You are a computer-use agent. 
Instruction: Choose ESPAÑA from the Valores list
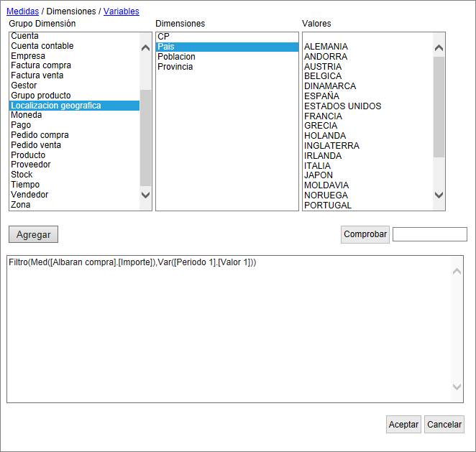click(321, 96)
